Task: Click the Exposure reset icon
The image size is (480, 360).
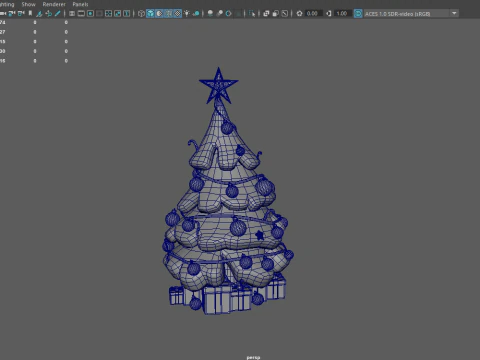Action: click(299, 13)
